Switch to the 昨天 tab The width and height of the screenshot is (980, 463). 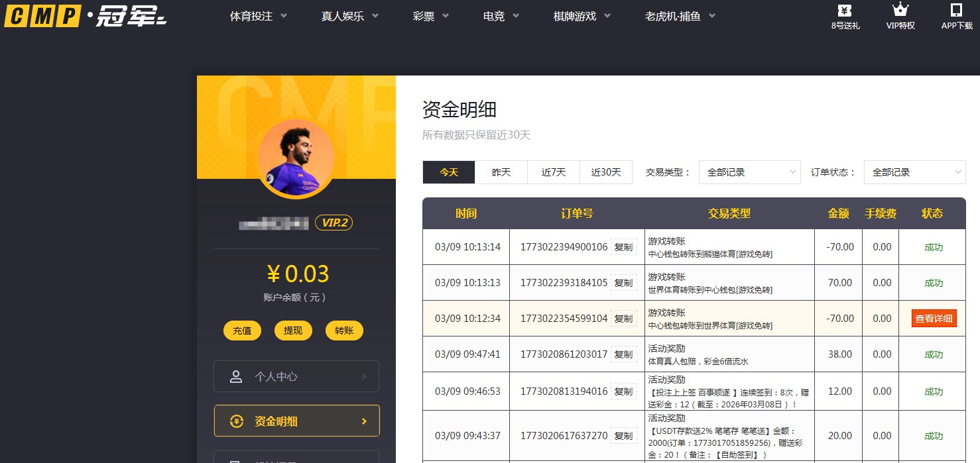click(x=501, y=172)
